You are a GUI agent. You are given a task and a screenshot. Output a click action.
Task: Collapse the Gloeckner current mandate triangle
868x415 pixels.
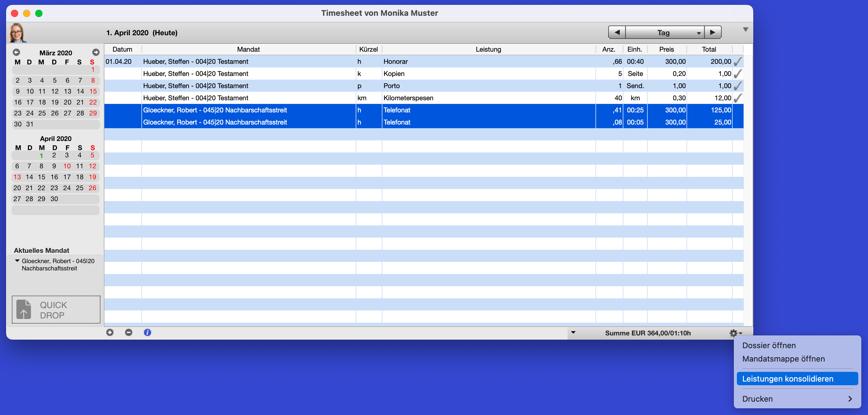click(x=17, y=260)
